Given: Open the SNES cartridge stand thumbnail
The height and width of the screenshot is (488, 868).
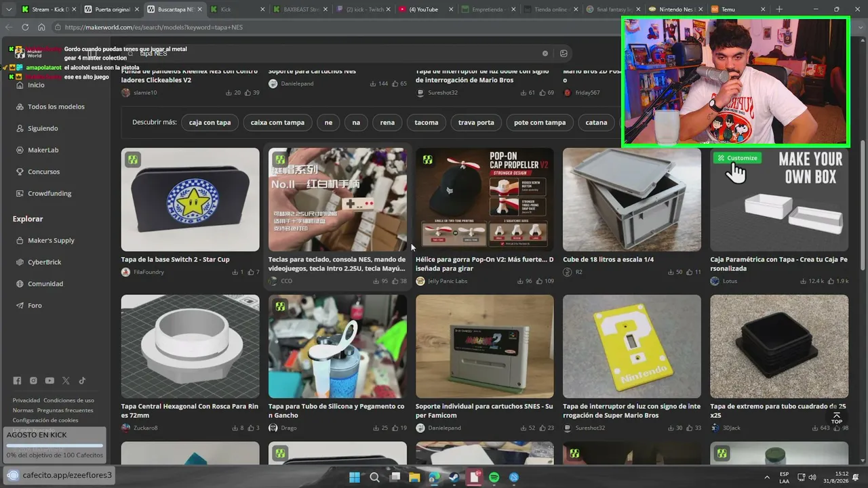Looking at the screenshot, I should point(485,346).
